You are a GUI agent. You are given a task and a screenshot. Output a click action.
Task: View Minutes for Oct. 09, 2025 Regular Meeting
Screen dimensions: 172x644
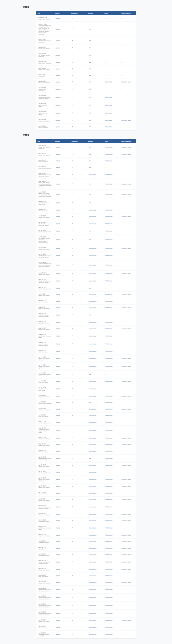point(93,248)
